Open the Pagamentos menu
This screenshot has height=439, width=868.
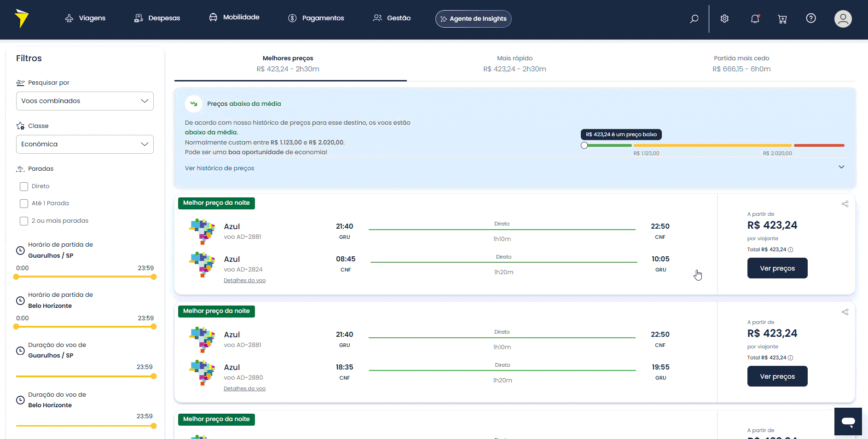316,18
